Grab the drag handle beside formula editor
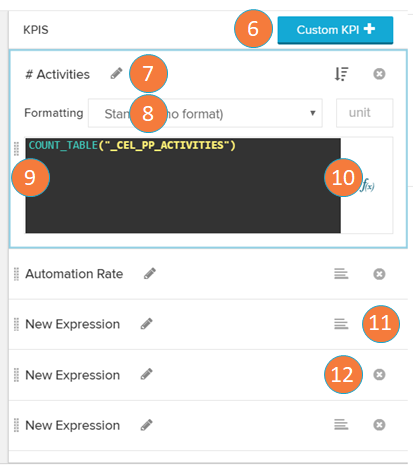 [16, 149]
